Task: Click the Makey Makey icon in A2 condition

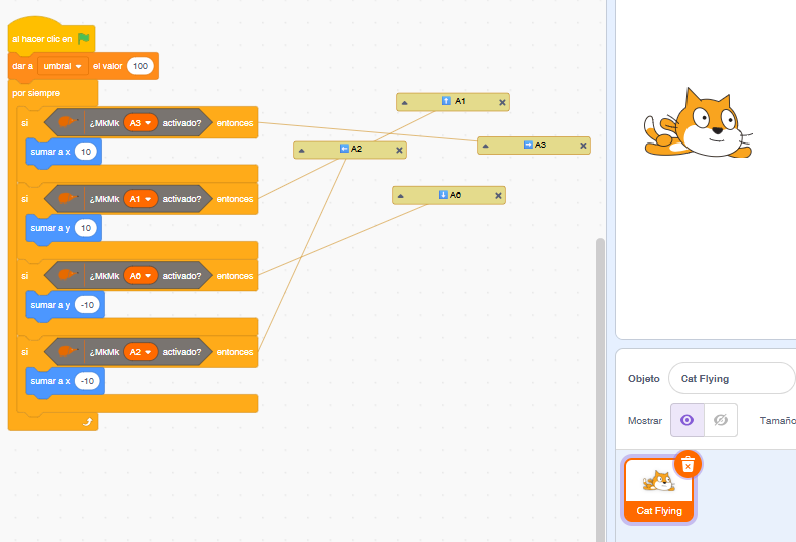Action: tap(67, 351)
